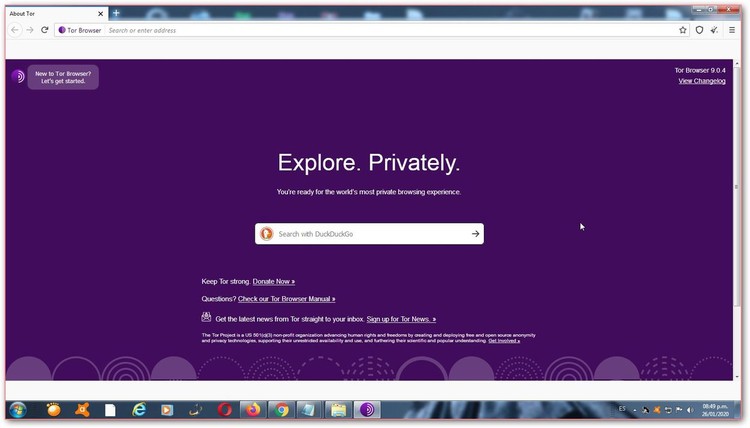
Task: Click the Tor Browser 9.0.4 version text
Action: [x=700, y=70]
